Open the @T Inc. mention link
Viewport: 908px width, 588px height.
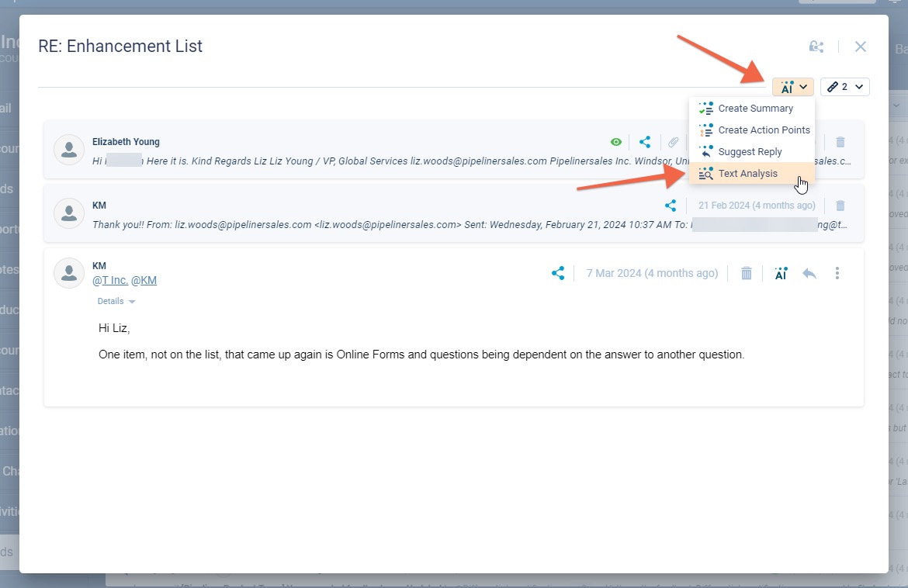[x=110, y=280]
